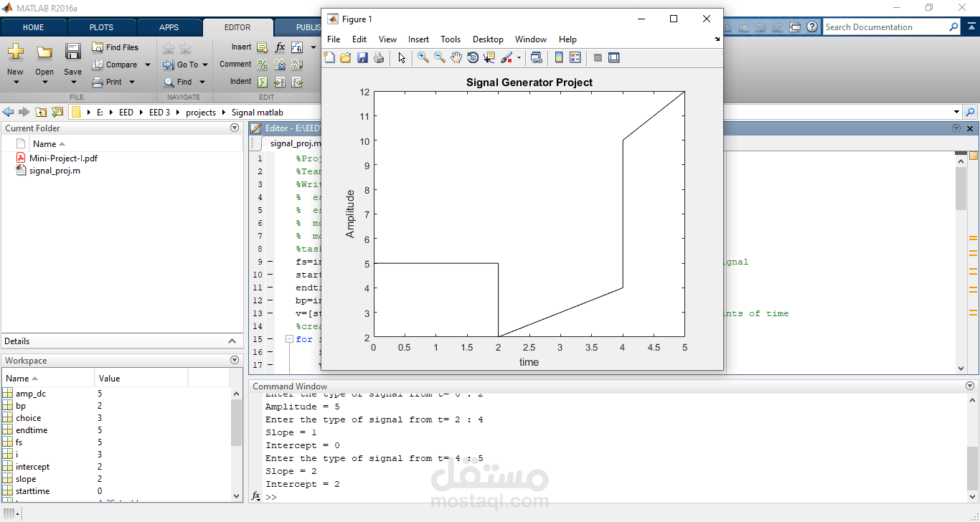Toggle the Brush/Select Data tool
Image resolution: width=980 pixels, height=522 pixels.
click(505, 57)
